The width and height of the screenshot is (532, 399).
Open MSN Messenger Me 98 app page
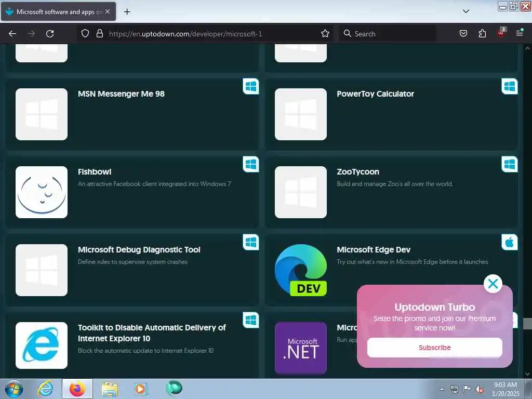(x=121, y=94)
